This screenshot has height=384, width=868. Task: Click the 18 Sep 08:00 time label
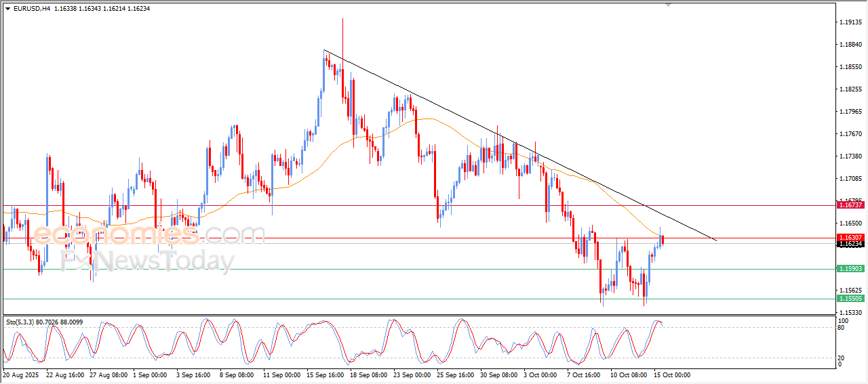coord(369,375)
